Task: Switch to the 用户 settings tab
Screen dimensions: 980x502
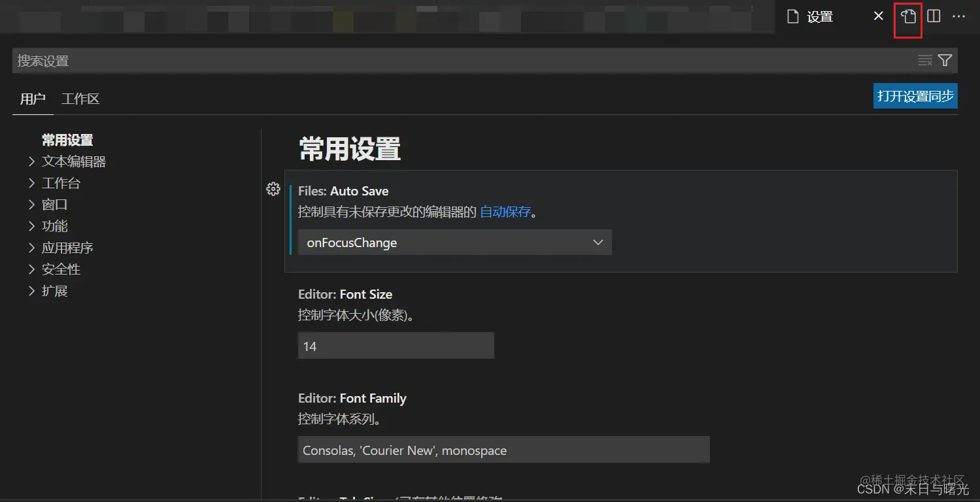Action: (33, 99)
